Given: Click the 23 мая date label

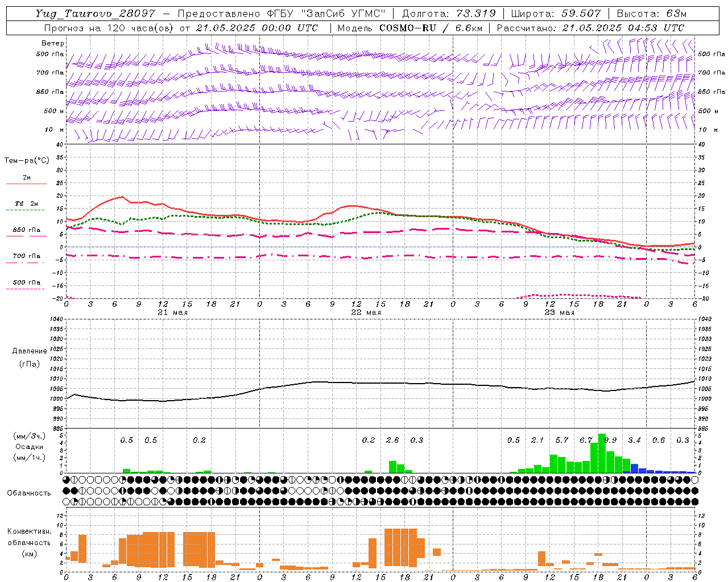Looking at the screenshot, I should 559,313.
